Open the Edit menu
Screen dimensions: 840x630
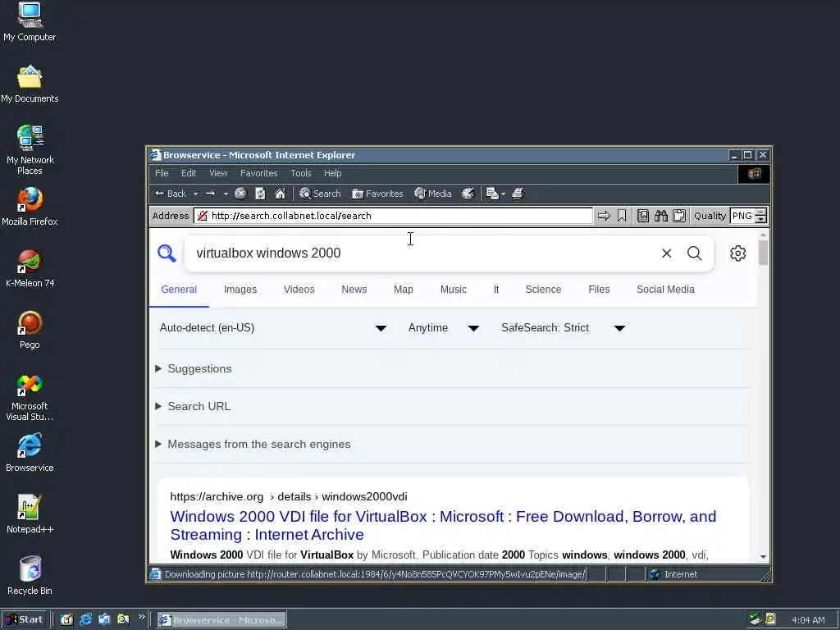[189, 173]
